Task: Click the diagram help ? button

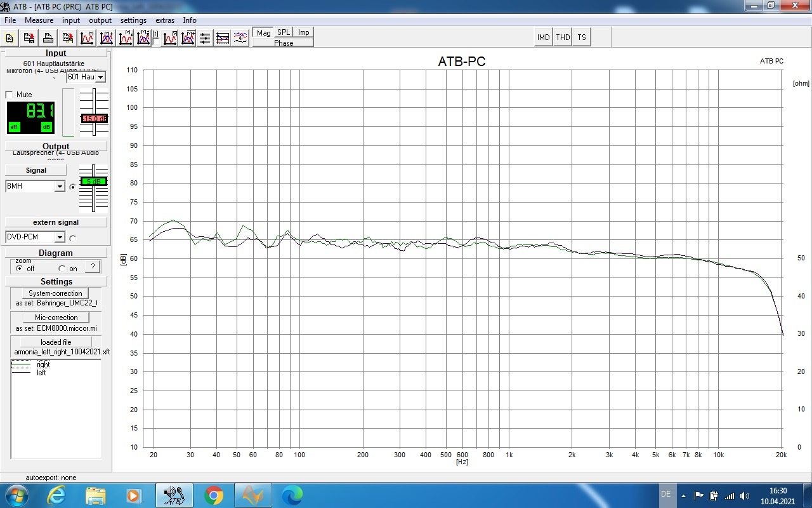Action: pos(93,267)
